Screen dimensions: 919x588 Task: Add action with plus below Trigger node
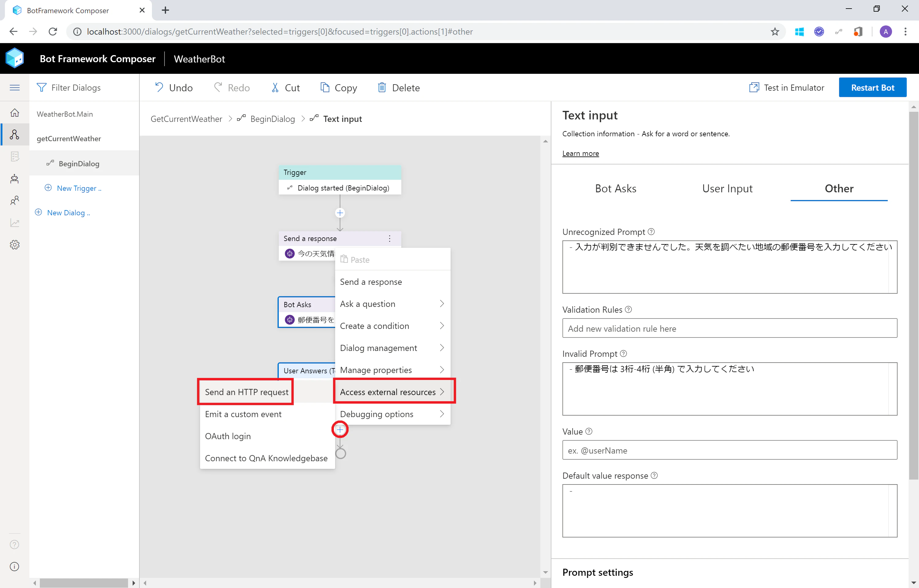pyautogui.click(x=340, y=213)
